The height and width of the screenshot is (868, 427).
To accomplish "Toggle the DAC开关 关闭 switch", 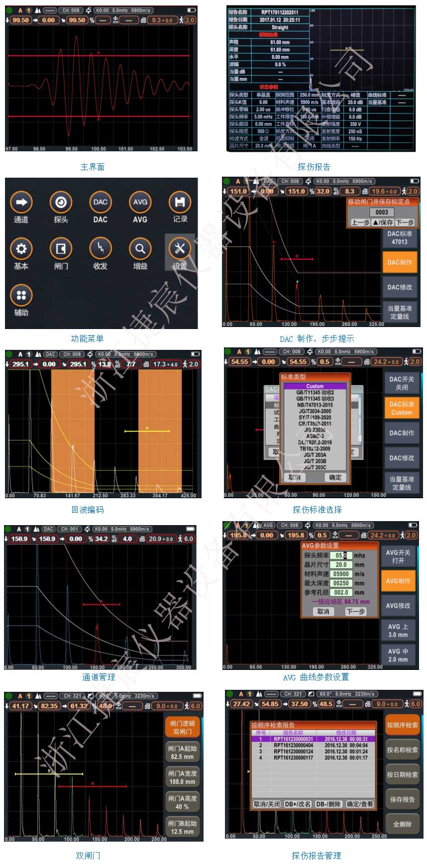I will point(401,383).
